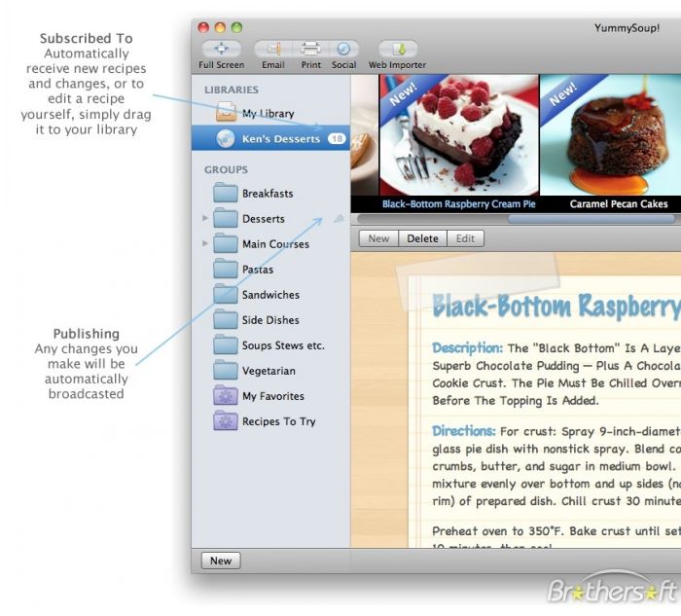Select the Breakfasts folder

267,194
